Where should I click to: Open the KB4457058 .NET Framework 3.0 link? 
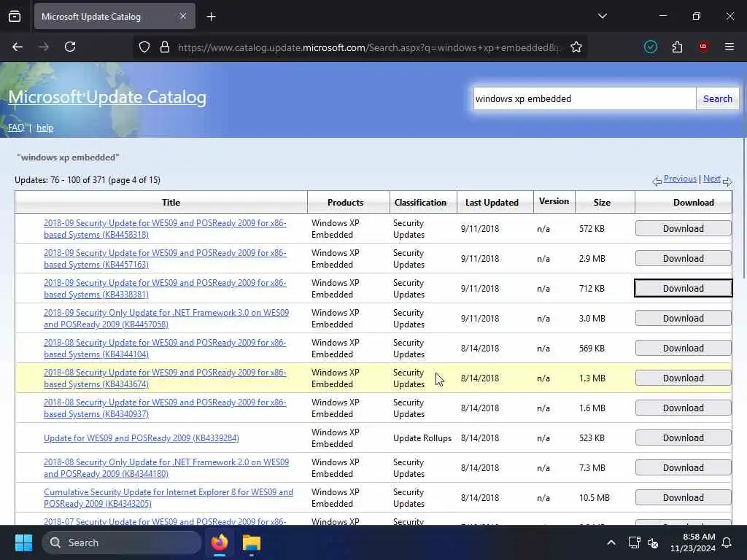pos(166,319)
